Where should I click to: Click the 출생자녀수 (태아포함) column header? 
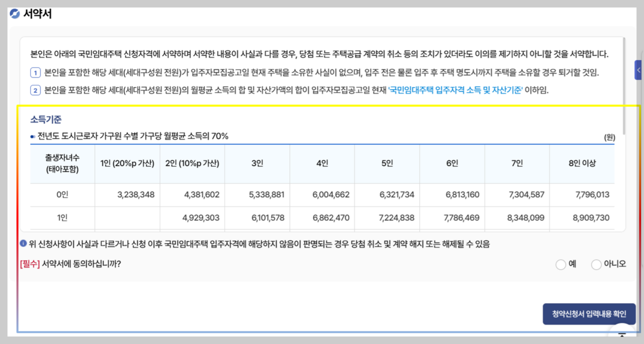pyautogui.click(x=62, y=163)
